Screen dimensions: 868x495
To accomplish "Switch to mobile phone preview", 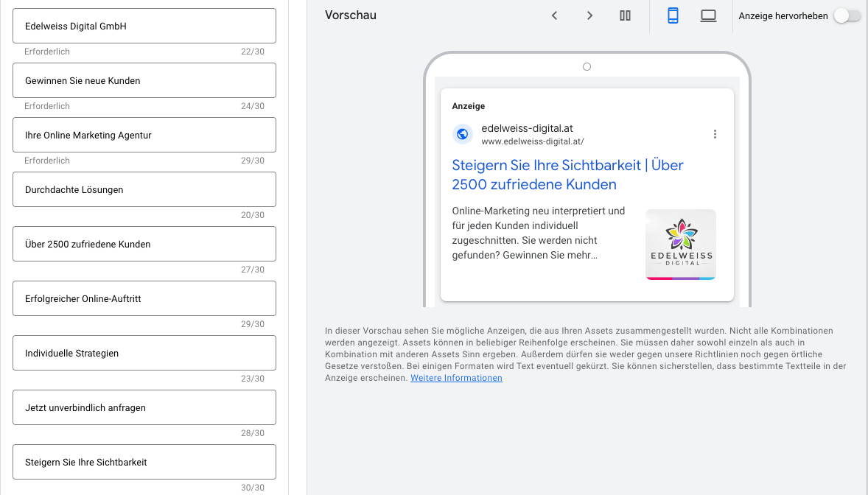I will (673, 15).
